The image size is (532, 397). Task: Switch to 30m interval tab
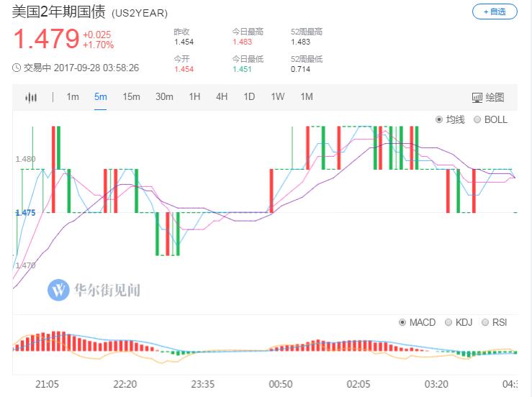(164, 97)
